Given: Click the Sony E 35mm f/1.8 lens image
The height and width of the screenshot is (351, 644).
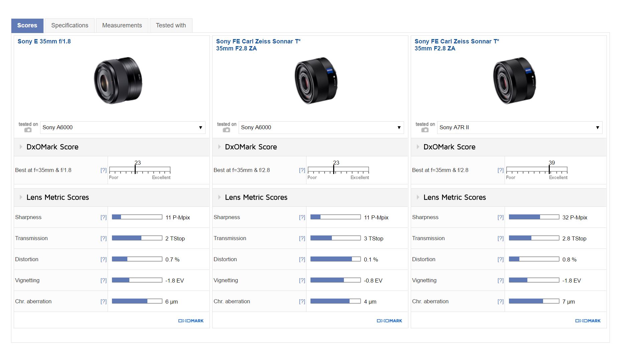Looking at the screenshot, I should (x=118, y=80).
